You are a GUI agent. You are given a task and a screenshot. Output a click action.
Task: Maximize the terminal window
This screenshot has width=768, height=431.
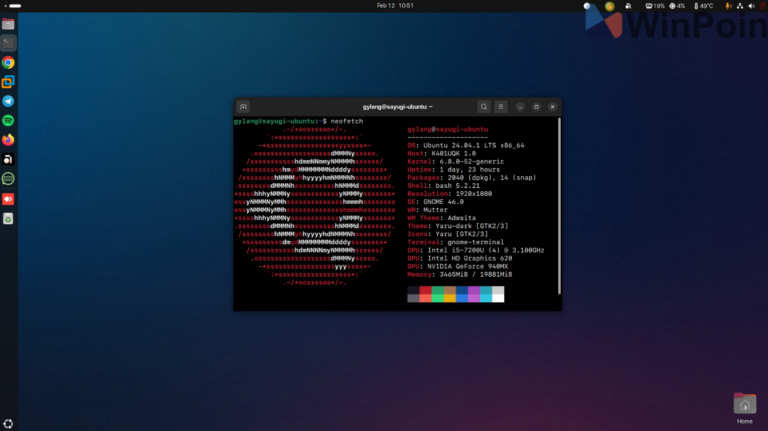pos(536,107)
